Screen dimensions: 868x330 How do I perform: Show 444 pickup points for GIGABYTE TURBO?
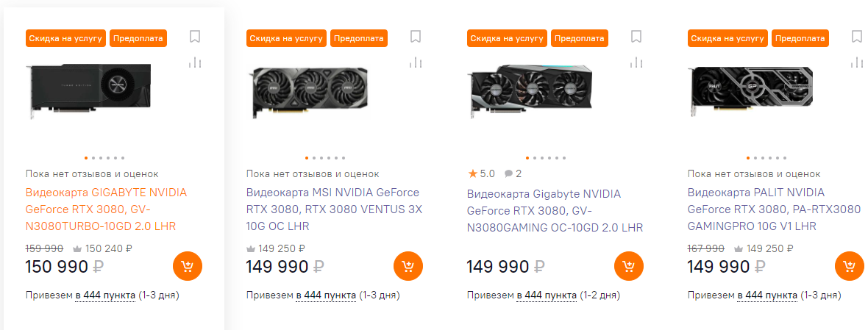(106, 296)
